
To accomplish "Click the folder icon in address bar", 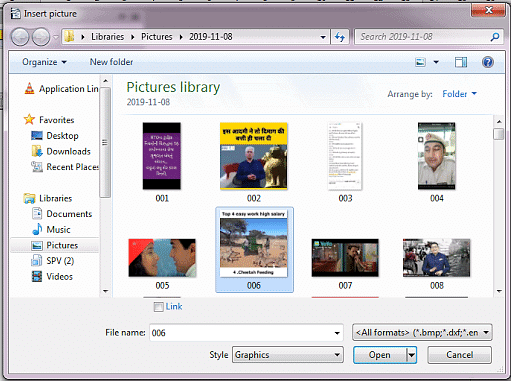I will point(69,36).
